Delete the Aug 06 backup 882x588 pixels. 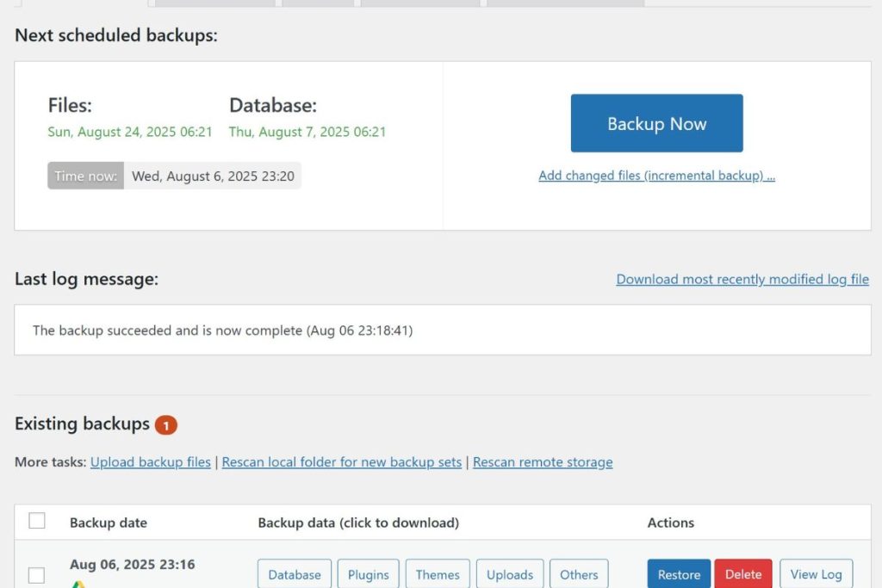coord(742,573)
